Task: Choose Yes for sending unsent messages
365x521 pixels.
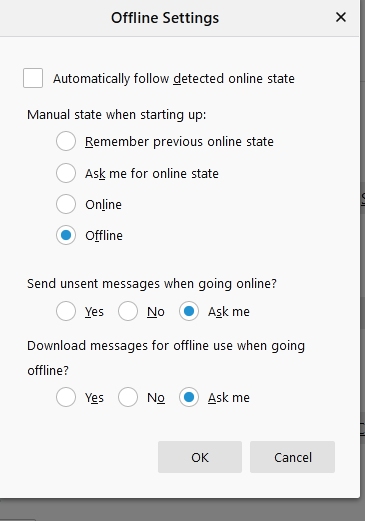Action: pyautogui.click(x=66, y=311)
